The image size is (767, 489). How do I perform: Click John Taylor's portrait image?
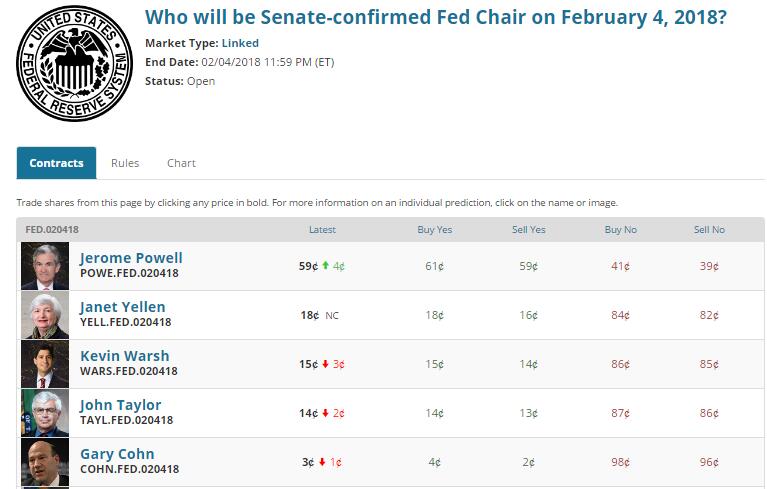45,413
